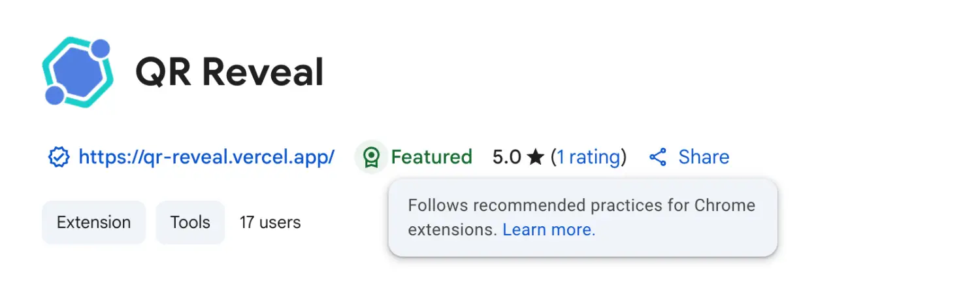
Task: Click the word "extensions." in the tooltip
Action: (452, 229)
